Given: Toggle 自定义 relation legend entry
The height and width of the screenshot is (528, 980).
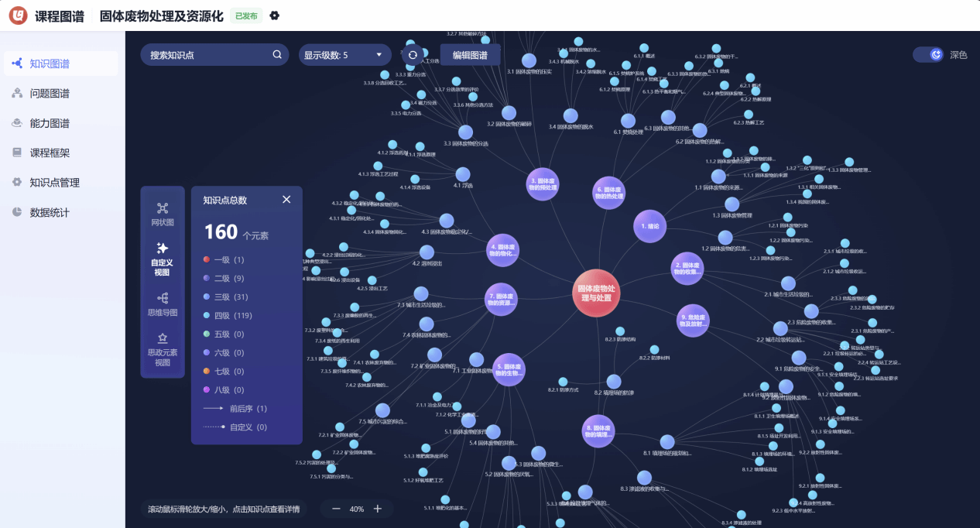Looking at the screenshot, I should [235, 427].
